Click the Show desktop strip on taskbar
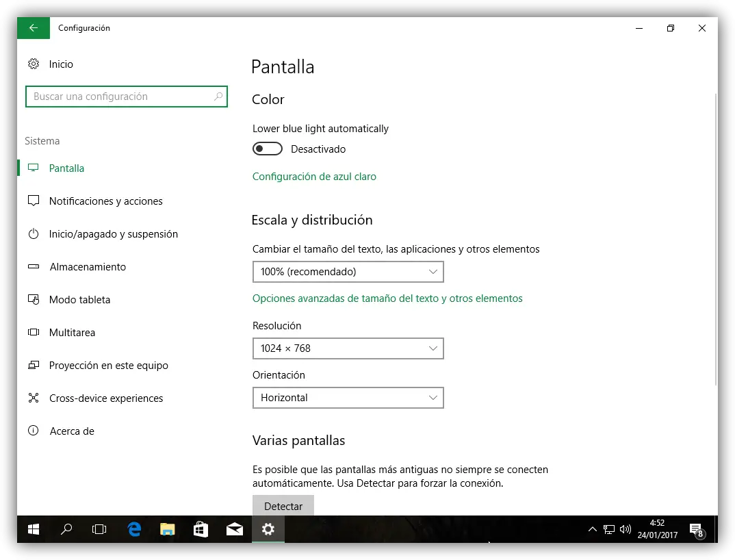Image resolution: width=735 pixels, height=560 pixels. point(716,529)
